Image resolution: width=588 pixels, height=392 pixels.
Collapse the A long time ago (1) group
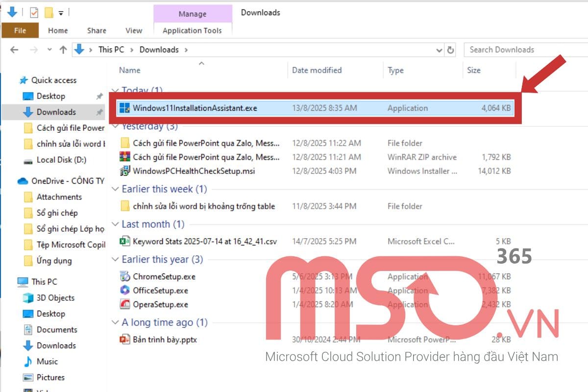115,322
